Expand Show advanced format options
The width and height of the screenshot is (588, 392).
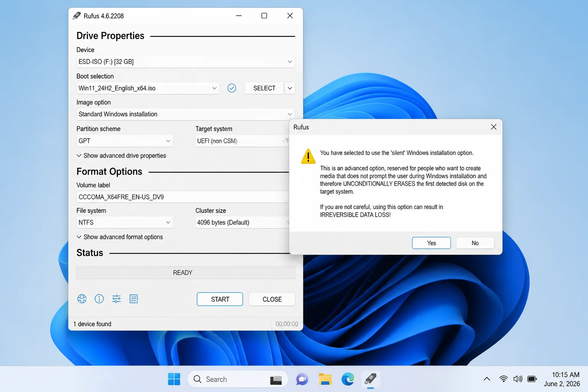[x=120, y=237]
